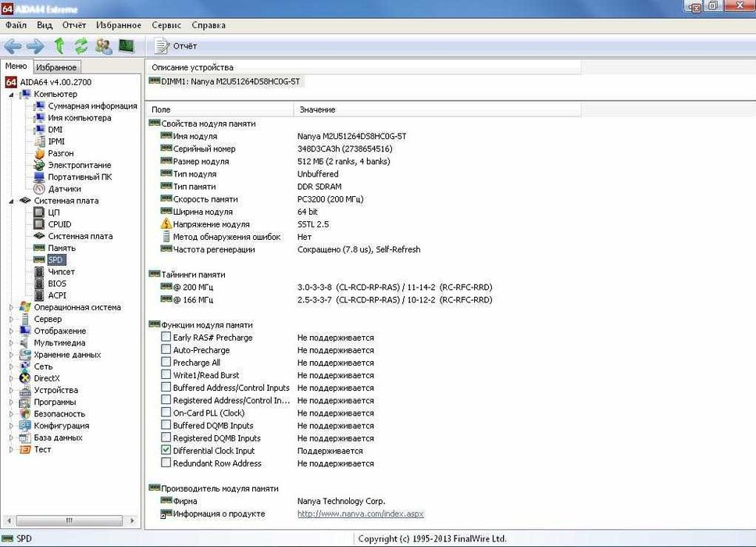Select Системная плата child item icon
Screen dimensions: 756x547
click(39, 236)
